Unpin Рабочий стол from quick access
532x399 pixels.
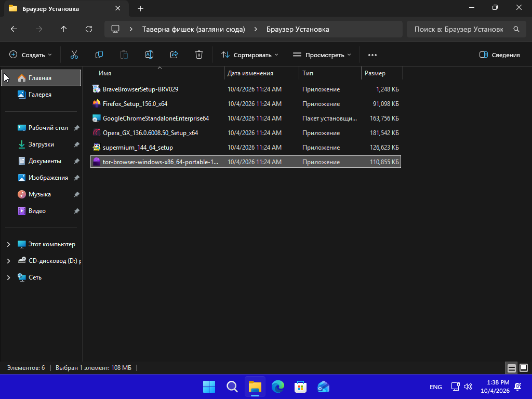(x=77, y=128)
